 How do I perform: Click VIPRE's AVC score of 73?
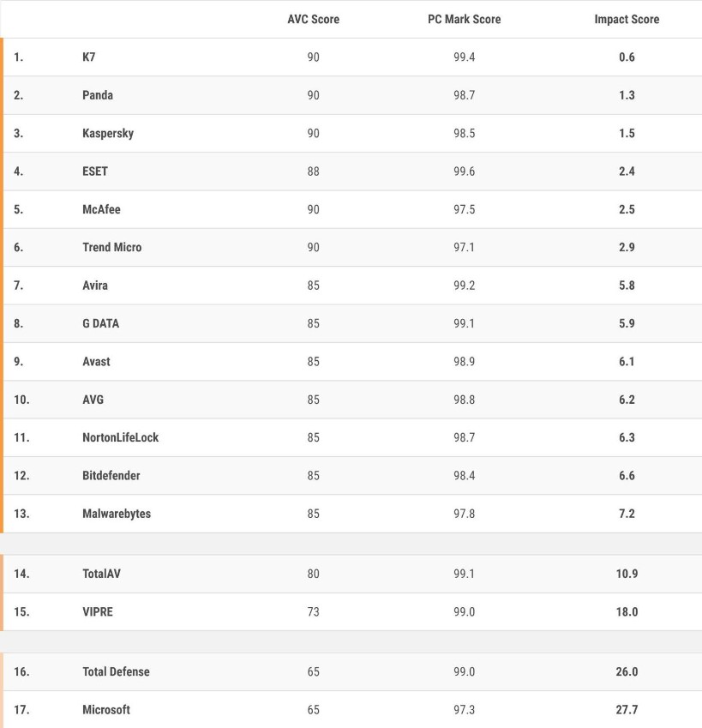click(313, 611)
